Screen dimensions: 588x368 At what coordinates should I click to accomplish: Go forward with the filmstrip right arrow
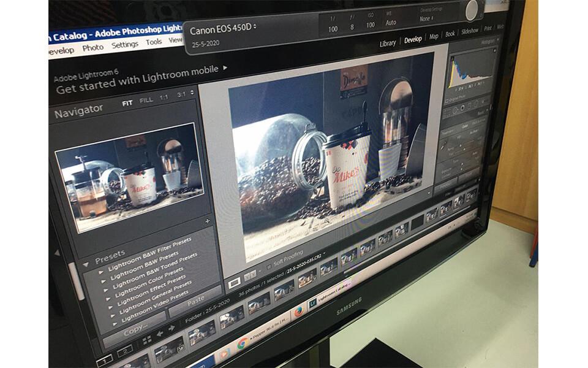click(171, 329)
